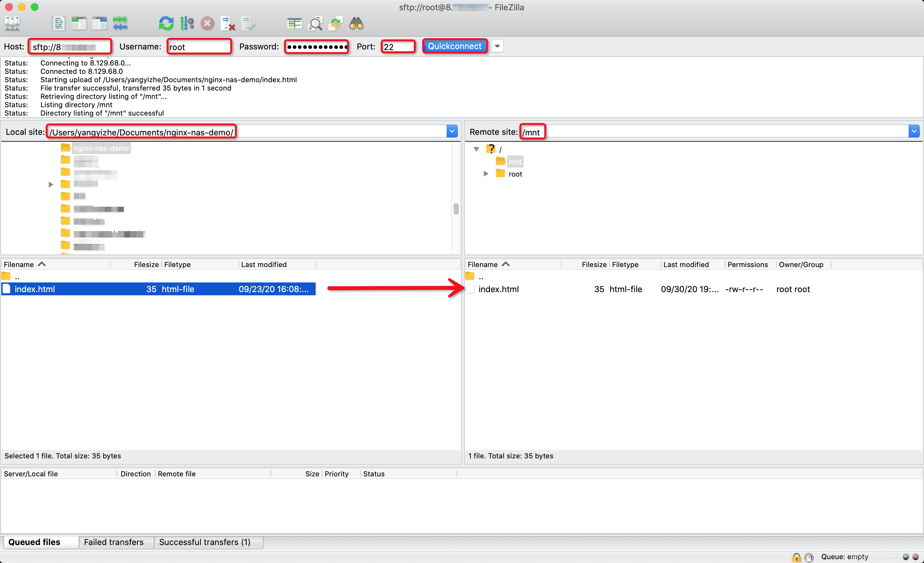Click the Filter filenames icon
The image size is (924, 563).
coord(316,24)
